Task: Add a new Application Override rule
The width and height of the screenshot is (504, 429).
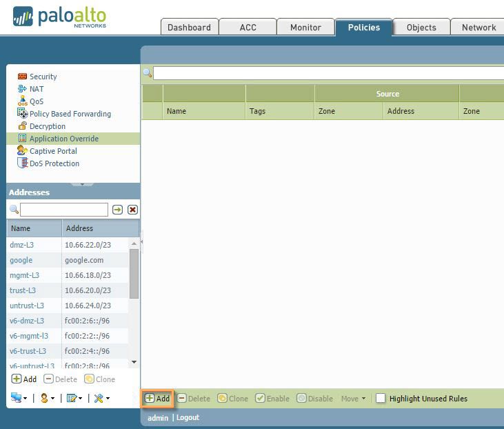Action: coord(157,399)
